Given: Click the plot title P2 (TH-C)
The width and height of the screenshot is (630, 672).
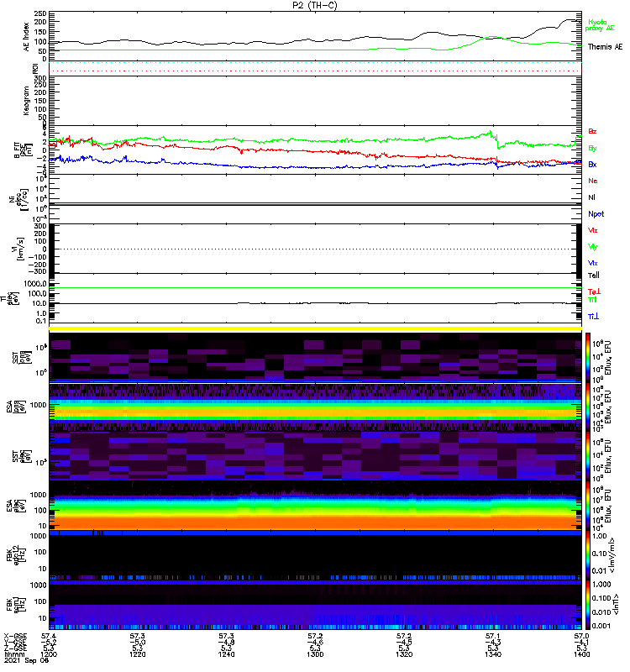Looking at the screenshot, I should tap(315, 6).
